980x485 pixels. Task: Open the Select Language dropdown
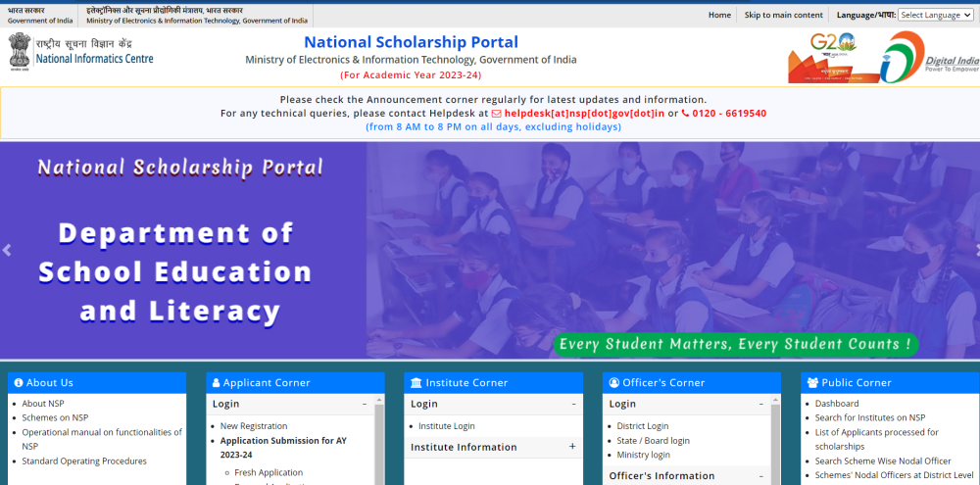point(934,15)
